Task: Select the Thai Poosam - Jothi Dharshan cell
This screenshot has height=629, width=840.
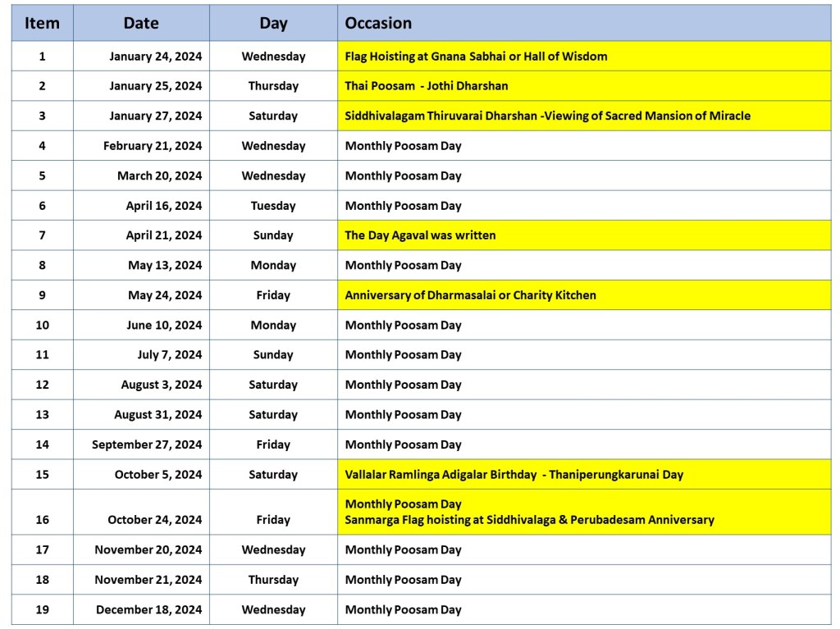Action: 427,86
